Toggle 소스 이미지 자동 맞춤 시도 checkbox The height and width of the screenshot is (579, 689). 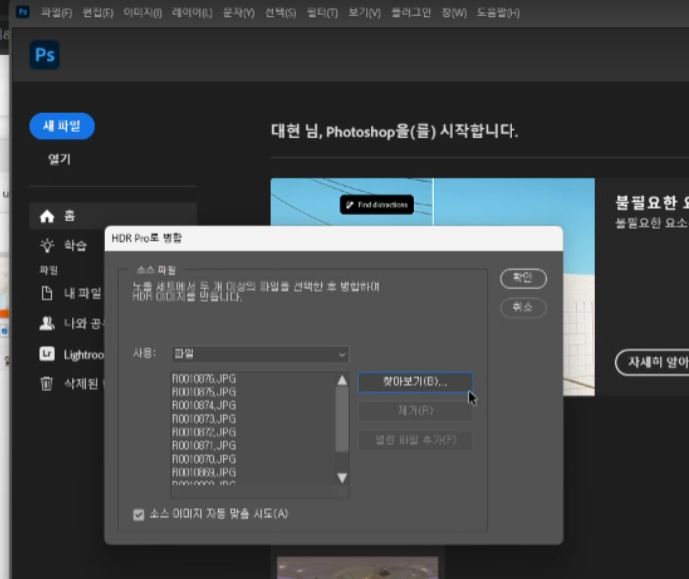tap(139, 514)
